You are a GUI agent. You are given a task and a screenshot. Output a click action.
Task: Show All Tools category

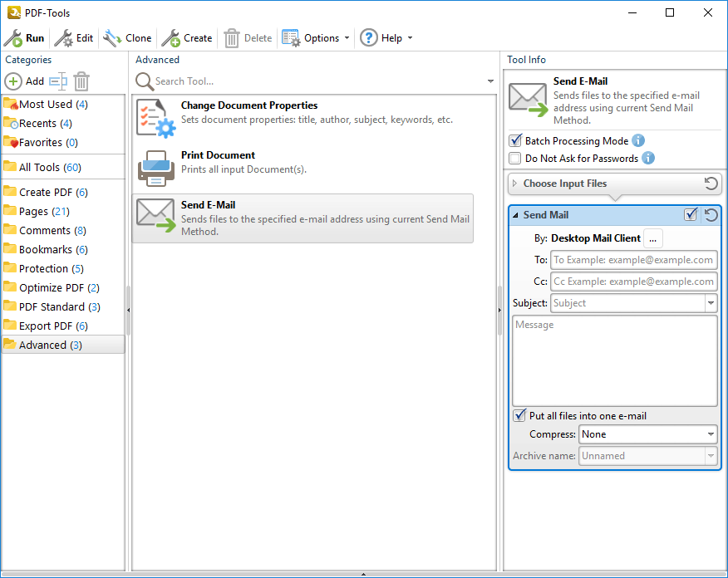pyautogui.click(x=63, y=167)
